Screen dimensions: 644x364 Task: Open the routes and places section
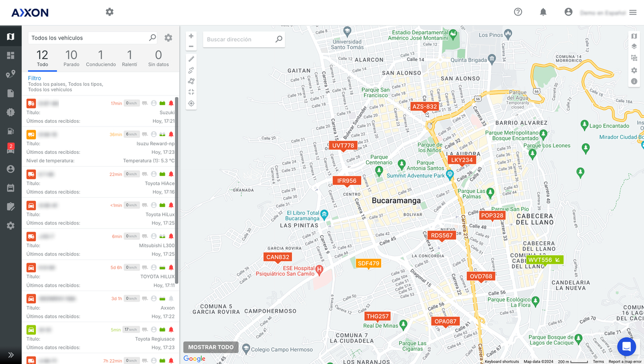click(x=11, y=75)
